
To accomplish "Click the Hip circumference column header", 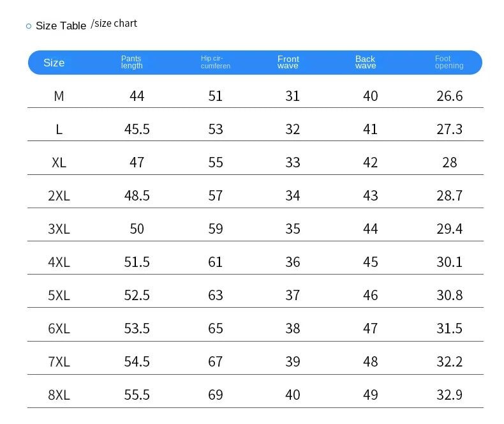I will [x=216, y=62].
